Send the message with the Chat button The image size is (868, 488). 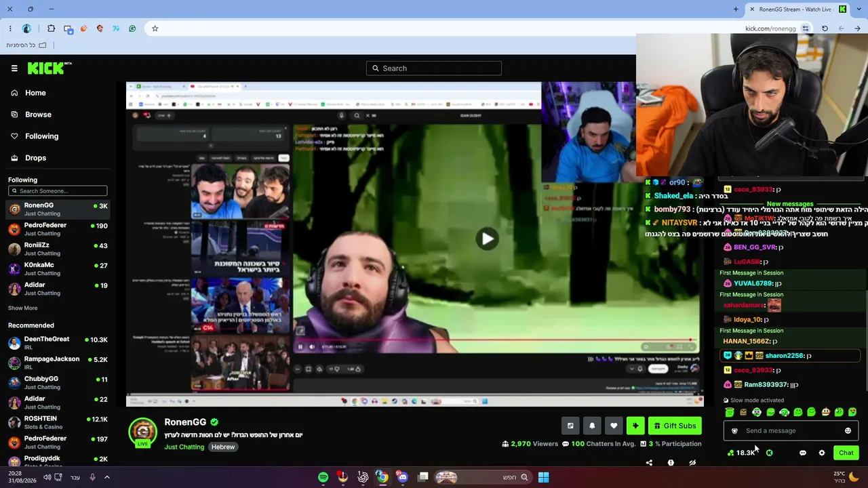[846, 453]
